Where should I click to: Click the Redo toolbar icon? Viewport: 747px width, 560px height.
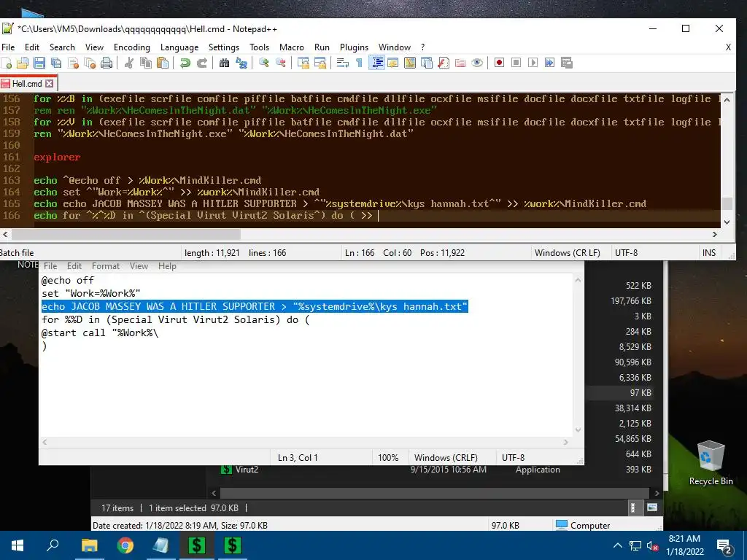pyautogui.click(x=202, y=63)
